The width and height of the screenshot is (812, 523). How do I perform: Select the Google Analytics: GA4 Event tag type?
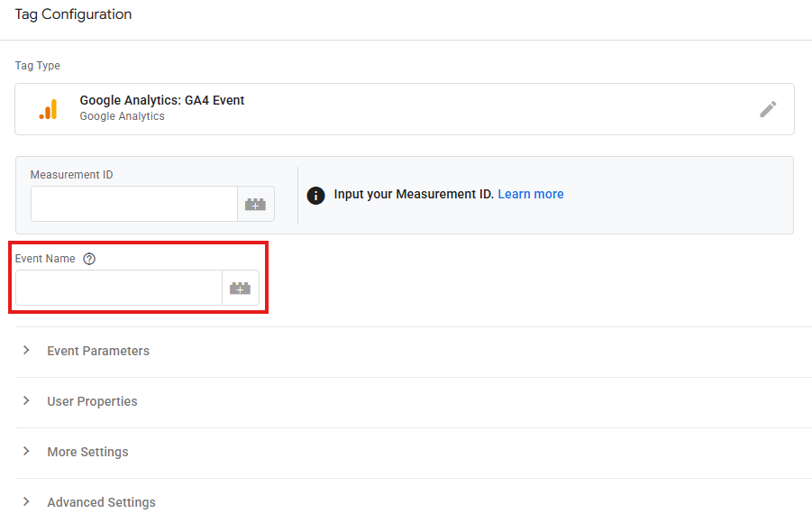405,109
